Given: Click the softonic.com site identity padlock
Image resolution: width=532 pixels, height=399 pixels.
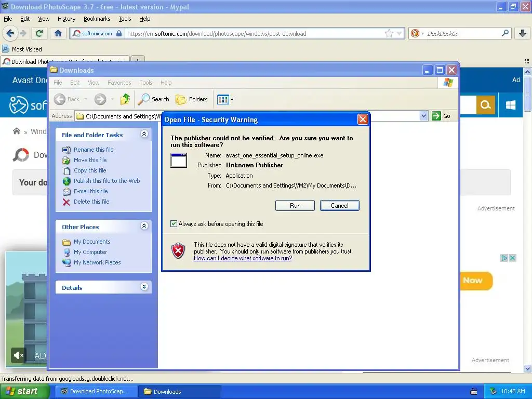Looking at the screenshot, I should pos(119,33).
